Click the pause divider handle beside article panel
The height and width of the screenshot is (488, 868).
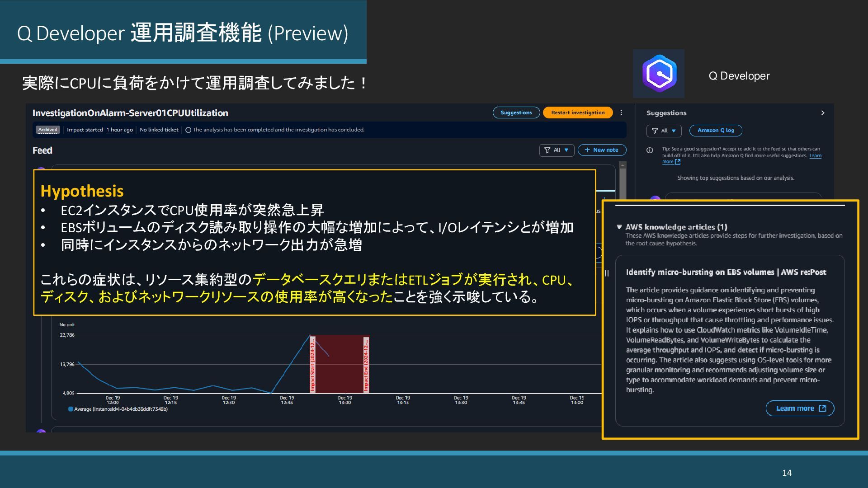(x=607, y=273)
